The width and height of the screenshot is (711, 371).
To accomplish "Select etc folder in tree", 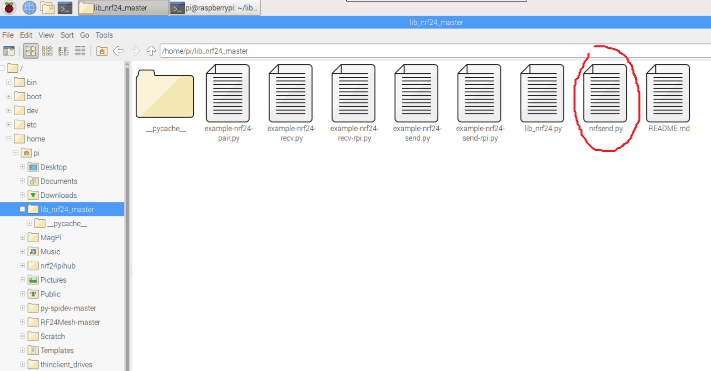I will (x=25, y=124).
